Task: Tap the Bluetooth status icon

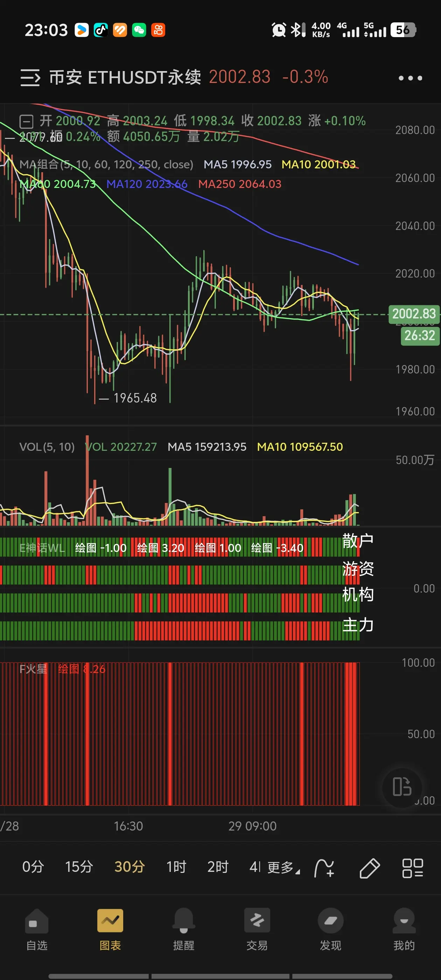Action: 298,30
